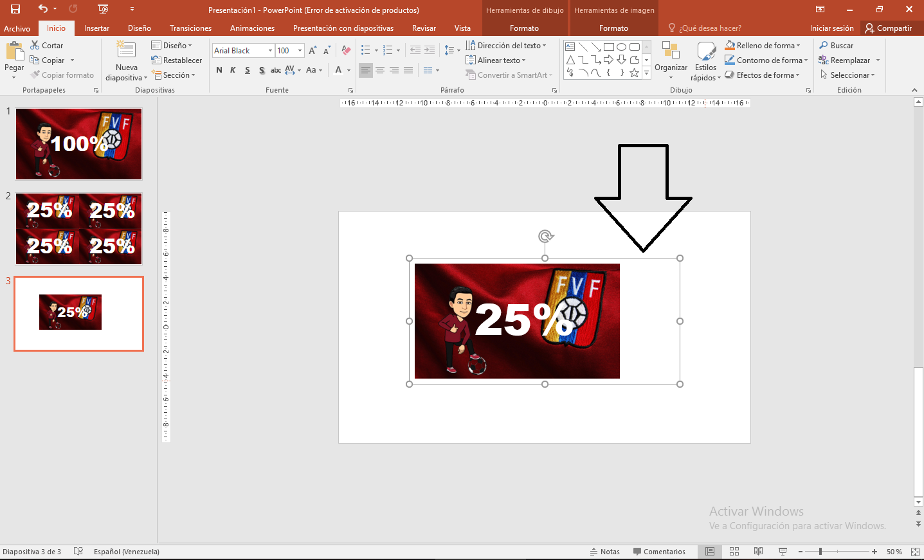Image resolution: width=924 pixels, height=560 pixels.
Task: Select the Cortar scissors tool
Action: [47, 46]
